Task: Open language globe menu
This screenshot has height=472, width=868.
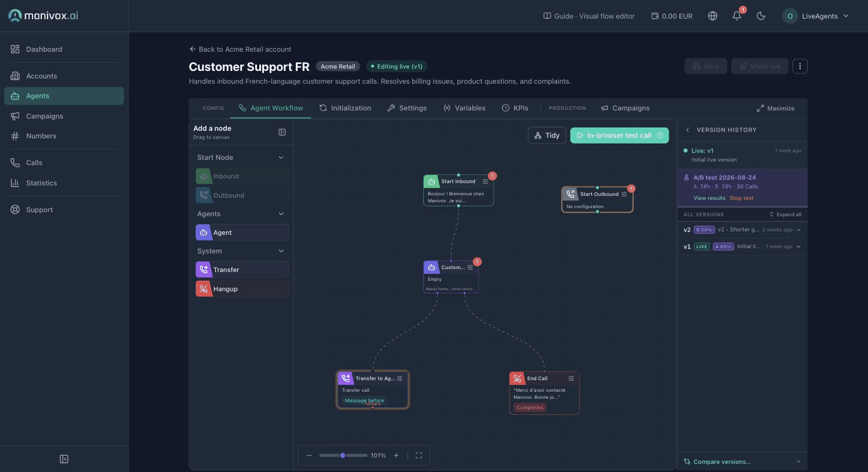Action: [713, 16]
